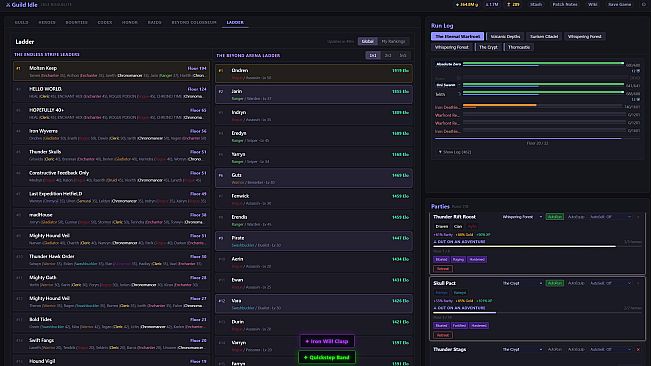Viewport: 651px width, 366px height.
Task: Open the Stash button in top bar
Action: pyautogui.click(x=536, y=5)
